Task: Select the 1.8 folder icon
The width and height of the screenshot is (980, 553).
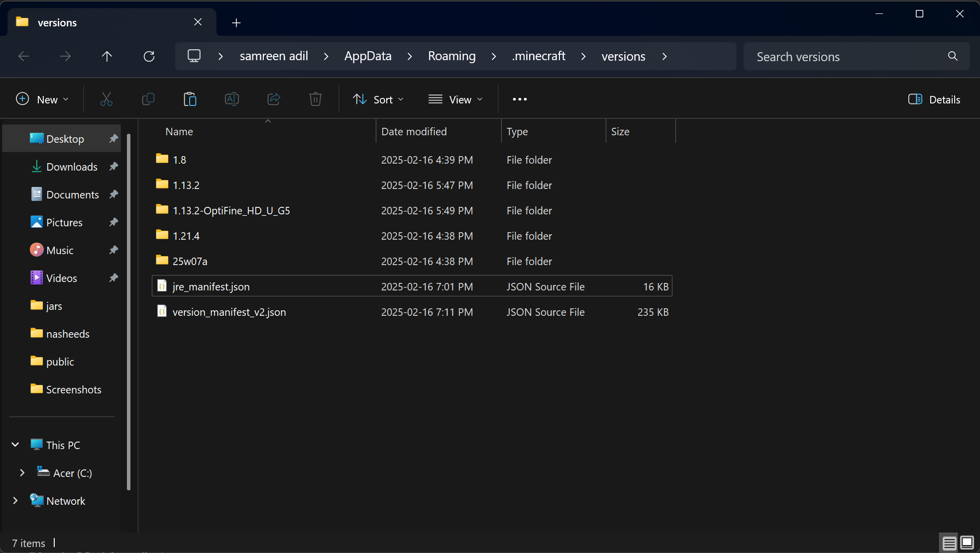Action: tap(162, 159)
